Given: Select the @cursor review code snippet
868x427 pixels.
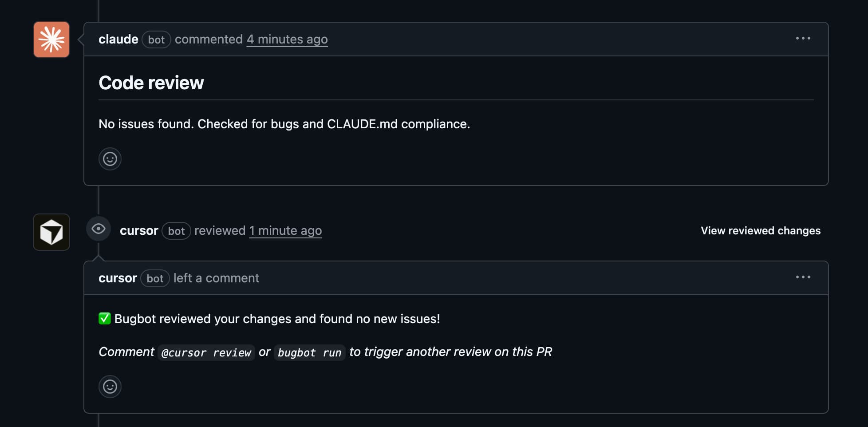Looking at the screenshot, I should coord(206,352).
